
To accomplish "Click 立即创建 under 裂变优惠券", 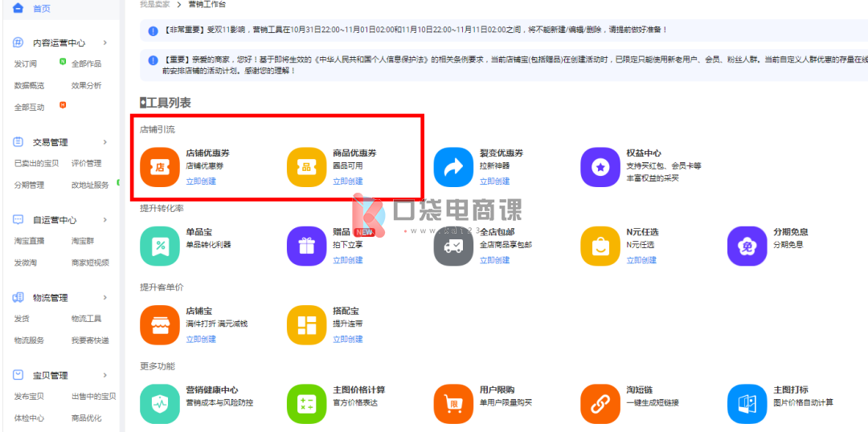I will 494,181.
